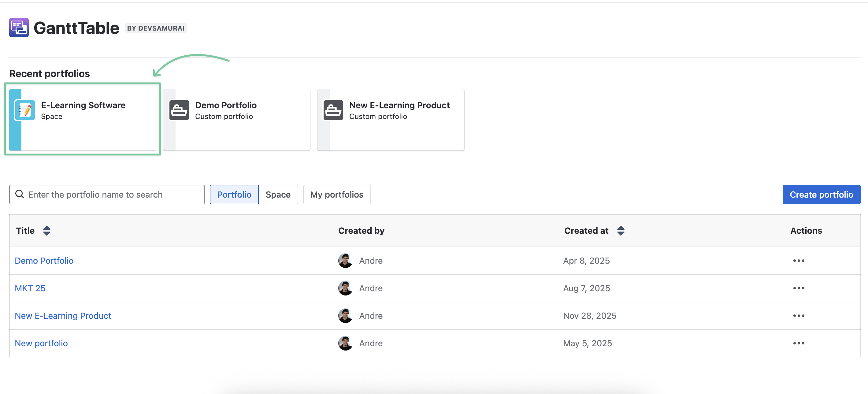The height and width of the screenshot is (394, 868).
Task: Open the New E-Learning Product actions dropdown
Action: pos(799,316)
